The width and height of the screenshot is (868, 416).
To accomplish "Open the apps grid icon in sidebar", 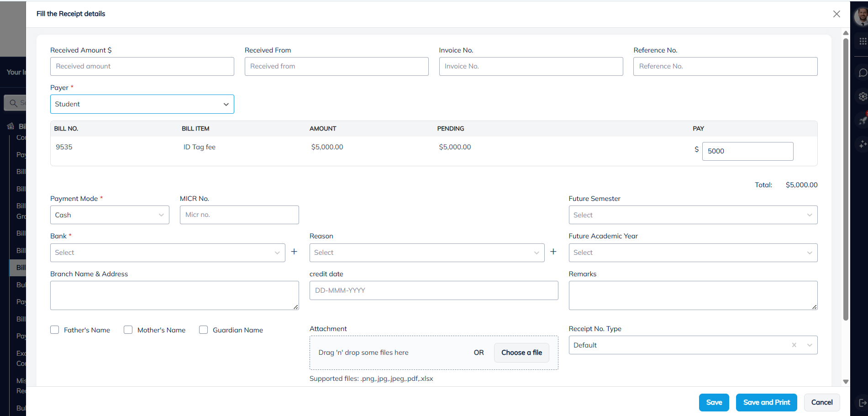I will pos(862,42).
